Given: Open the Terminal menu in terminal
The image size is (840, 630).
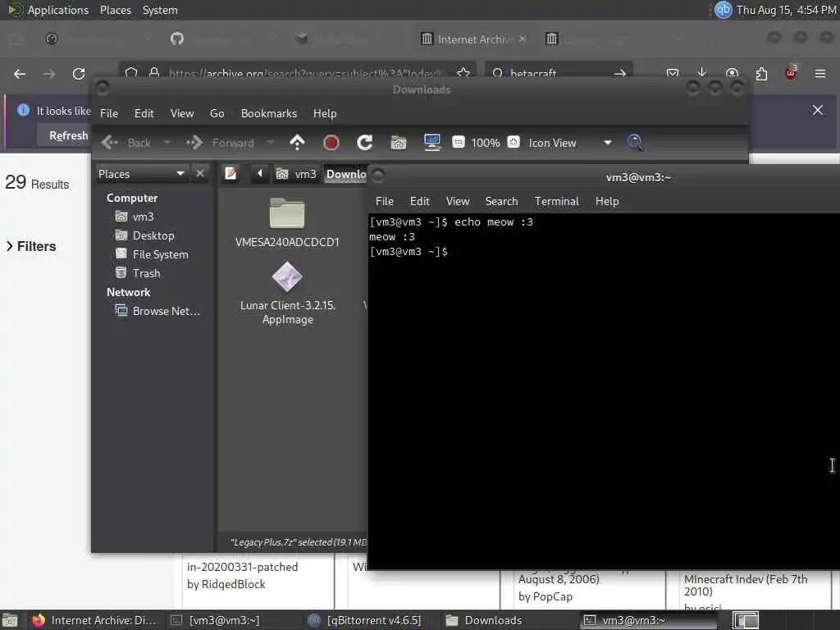Looking at the screenshot, I should tap(557, 202).
